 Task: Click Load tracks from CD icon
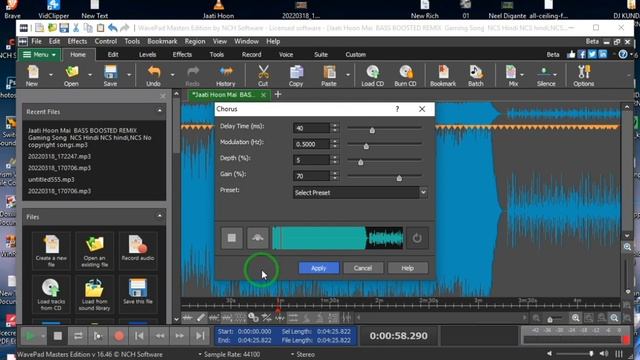[x=51, y=294]
